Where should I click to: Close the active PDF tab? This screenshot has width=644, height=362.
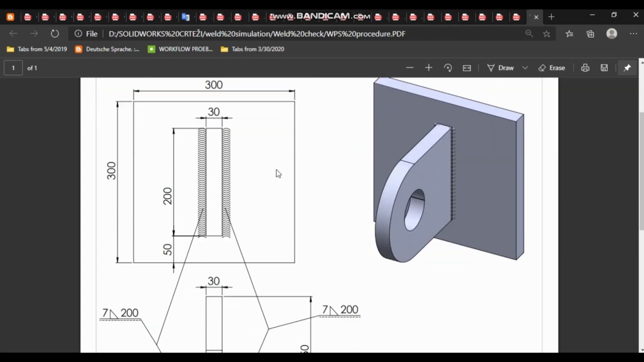click(x=536, y=17)
